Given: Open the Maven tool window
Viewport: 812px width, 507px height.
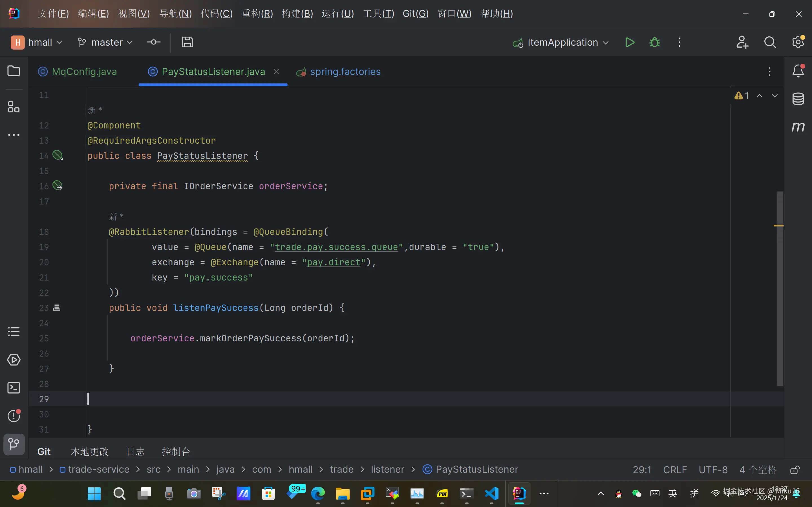Looking at the screenshot, I should pos(798,127).
